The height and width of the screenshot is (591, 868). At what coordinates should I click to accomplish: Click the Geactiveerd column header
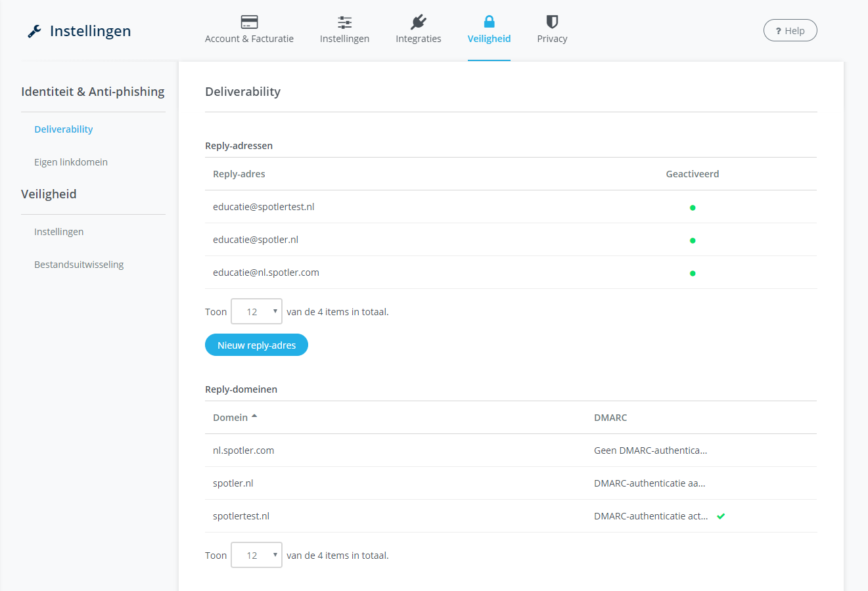693,174
